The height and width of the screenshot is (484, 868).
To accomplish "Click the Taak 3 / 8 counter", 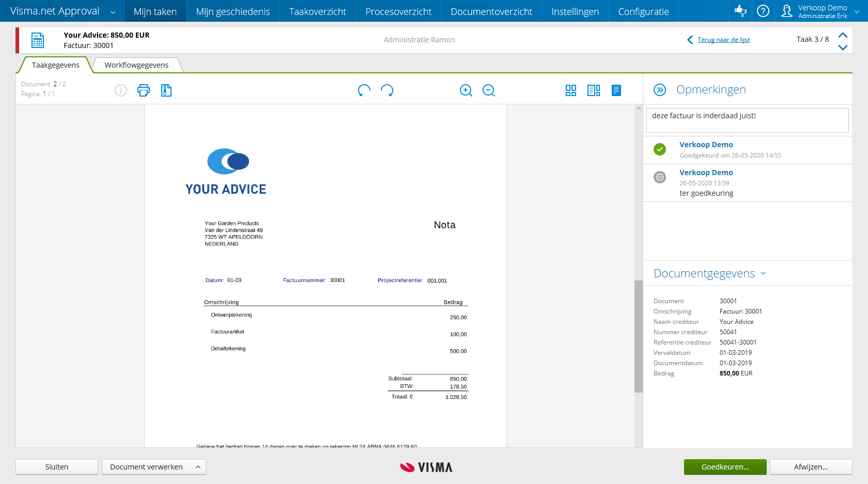I will click(x=812, y=39).
